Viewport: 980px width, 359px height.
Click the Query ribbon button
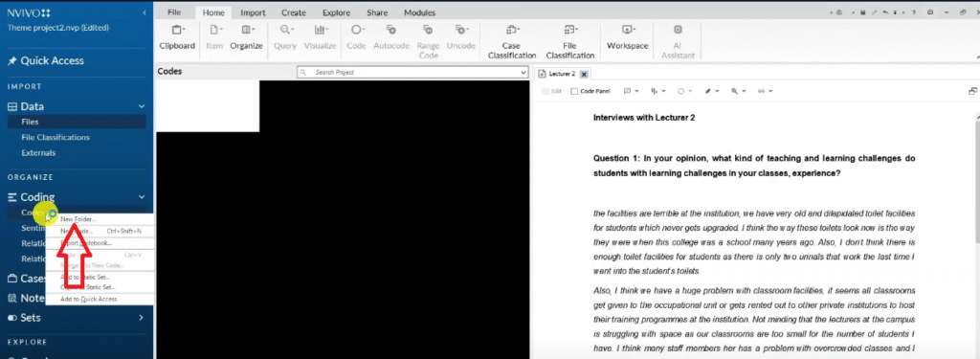coord(285,37)
